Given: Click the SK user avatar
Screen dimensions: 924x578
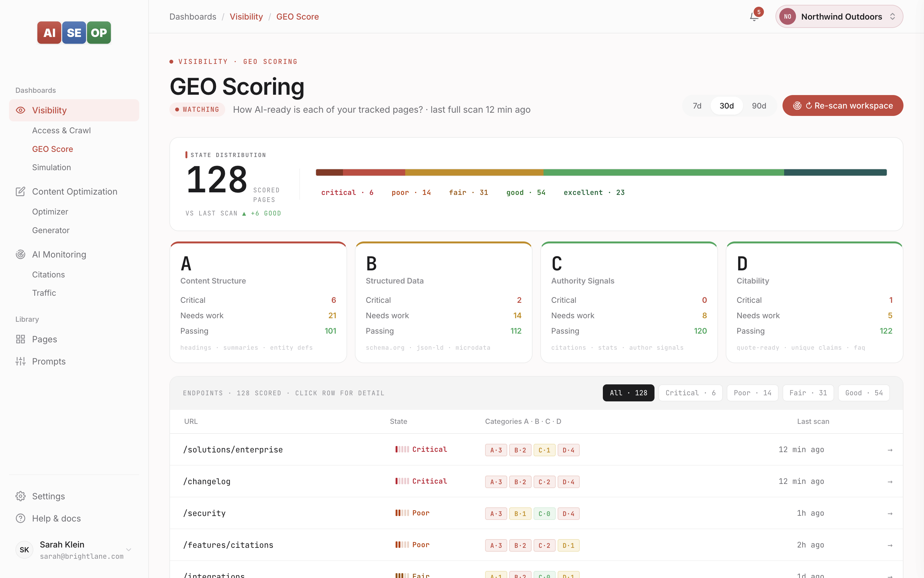Looking at the screenshot, I should [24, 550].
